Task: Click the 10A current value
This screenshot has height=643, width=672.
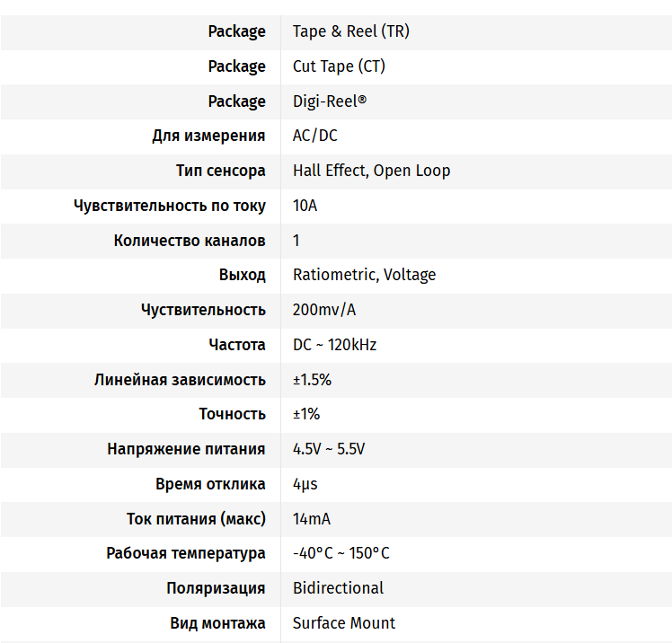Action: pyautogui.click(x=305, y=206)
